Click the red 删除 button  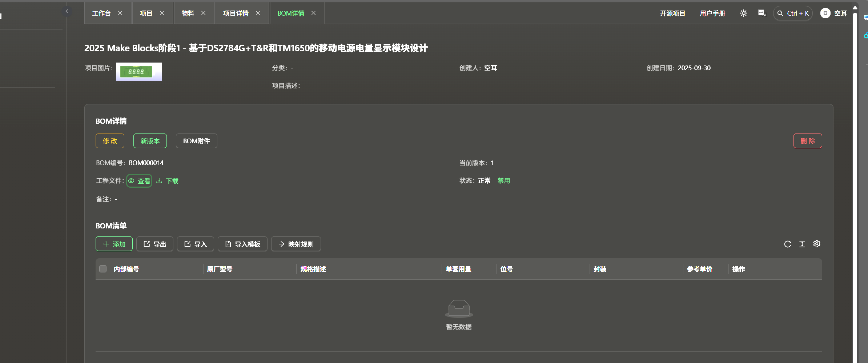(x=807, y=141)
